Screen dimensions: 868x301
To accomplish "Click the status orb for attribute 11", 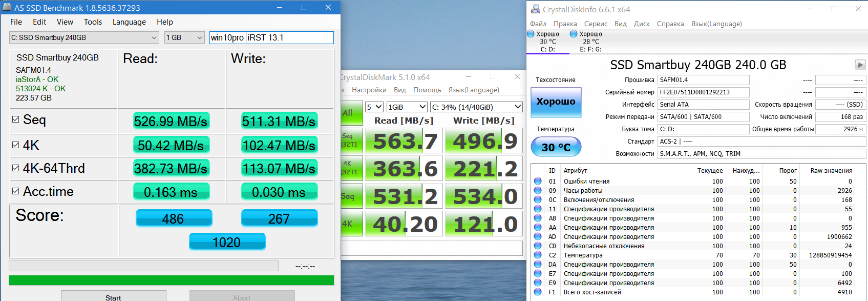I will (538, 209).
